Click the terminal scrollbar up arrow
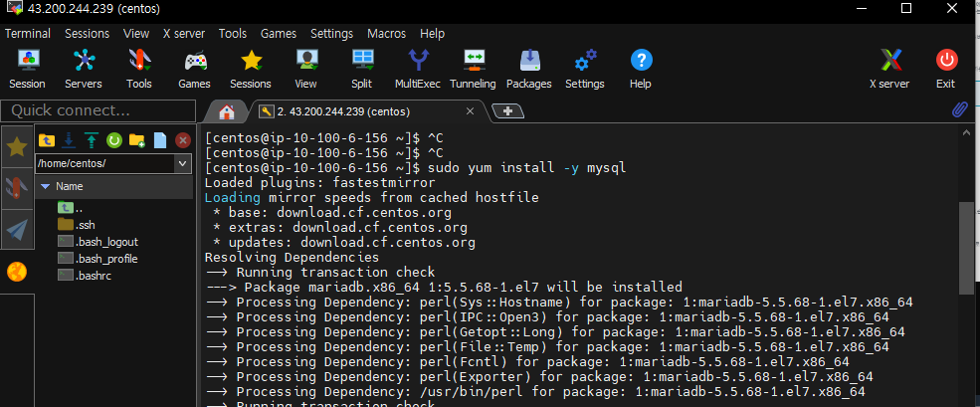 [966, 132]
